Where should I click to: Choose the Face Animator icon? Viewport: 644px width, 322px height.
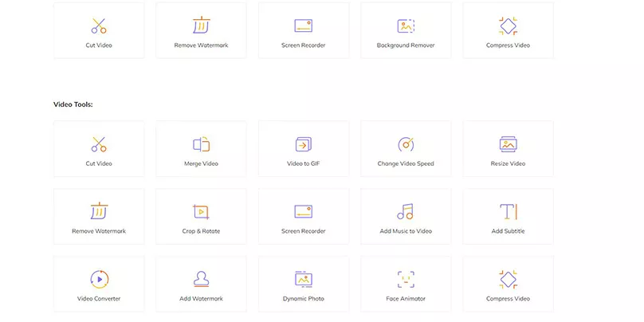[x=406, y=279]
